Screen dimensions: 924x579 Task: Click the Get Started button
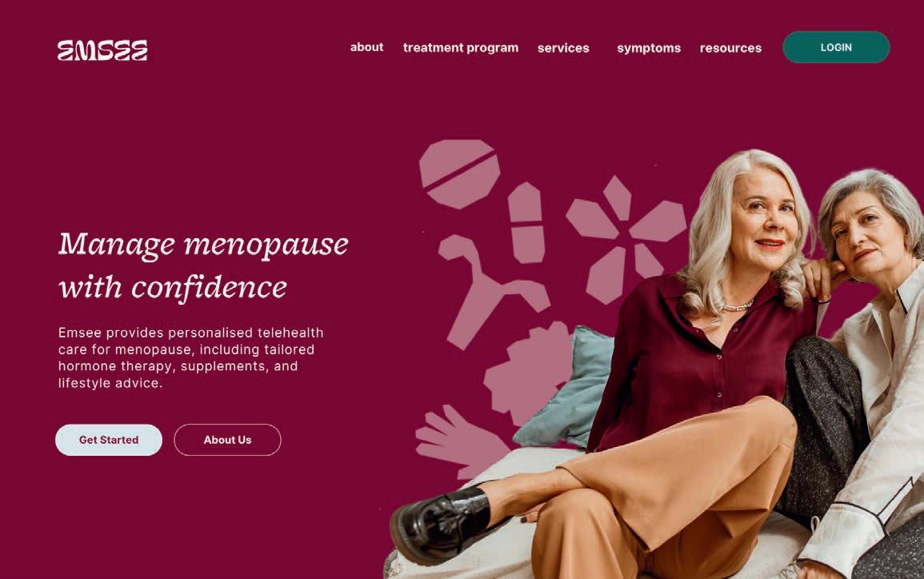(x=109, y=439)
